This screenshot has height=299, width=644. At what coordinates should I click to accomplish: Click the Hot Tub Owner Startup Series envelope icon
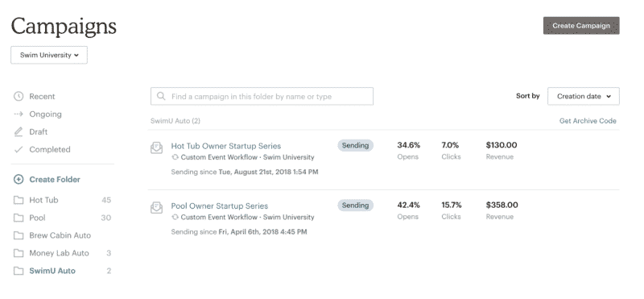coord(156,148)
